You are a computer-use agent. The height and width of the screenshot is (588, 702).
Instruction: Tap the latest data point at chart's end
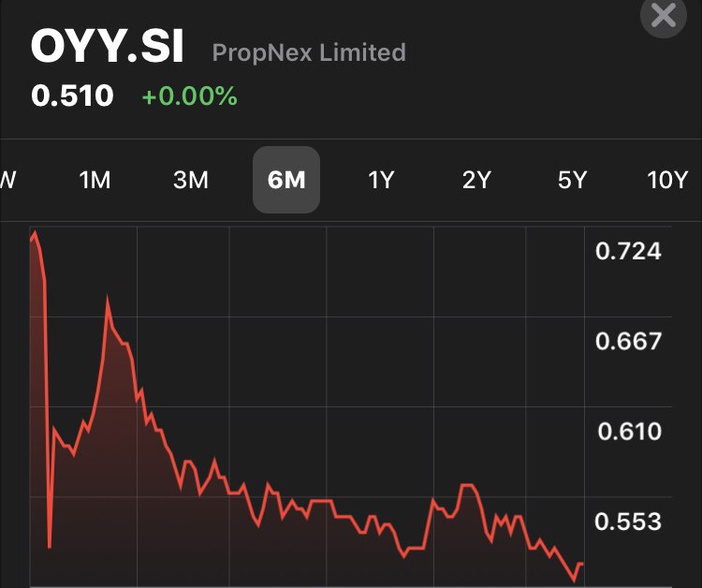[582, 564]
